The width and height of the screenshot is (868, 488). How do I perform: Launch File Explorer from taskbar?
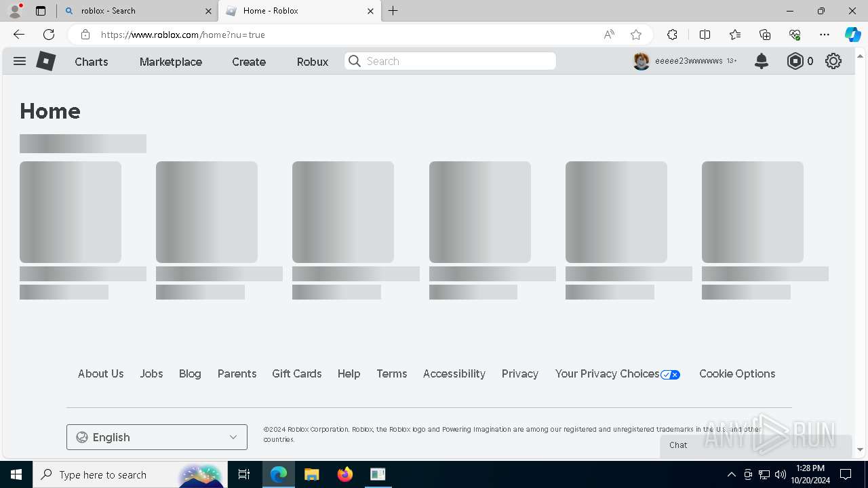[311, 474]
